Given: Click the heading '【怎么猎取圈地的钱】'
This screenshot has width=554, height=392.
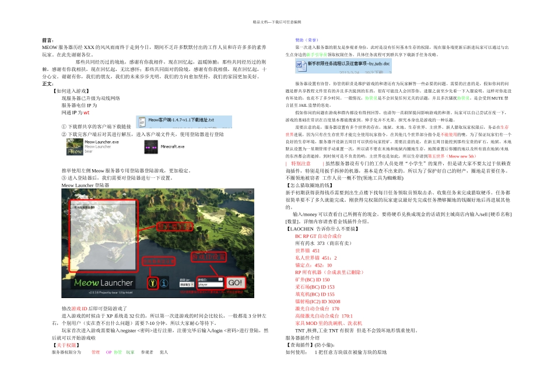Looking at the screenshot, I should [x=310, y=185].
